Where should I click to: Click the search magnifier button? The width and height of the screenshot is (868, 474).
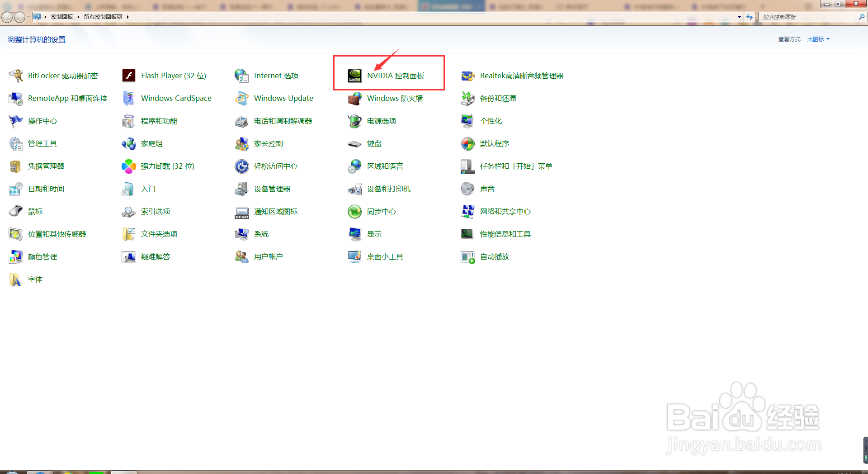click(862, 17)
